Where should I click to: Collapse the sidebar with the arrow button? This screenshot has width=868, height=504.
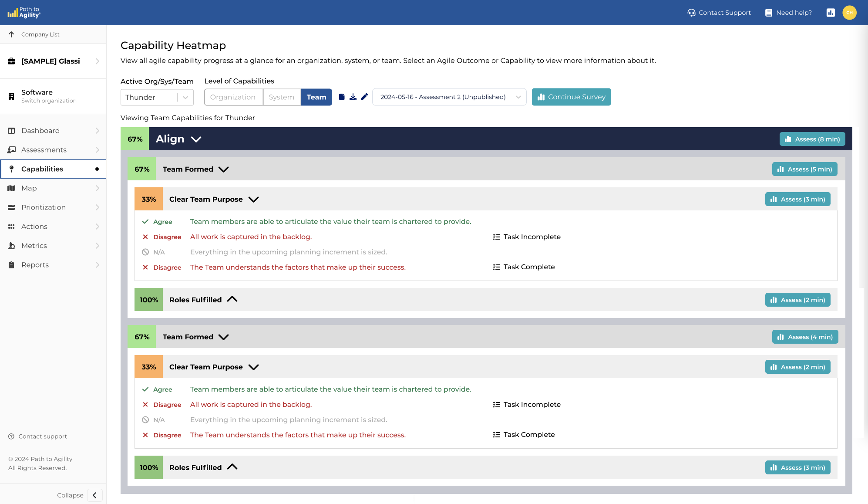coord(94,495)
